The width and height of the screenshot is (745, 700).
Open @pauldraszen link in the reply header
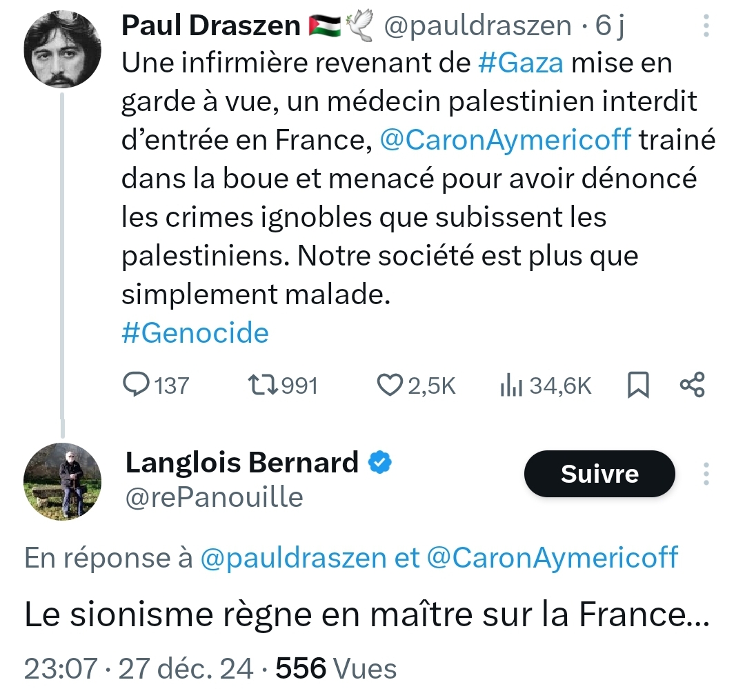(293, 557)
